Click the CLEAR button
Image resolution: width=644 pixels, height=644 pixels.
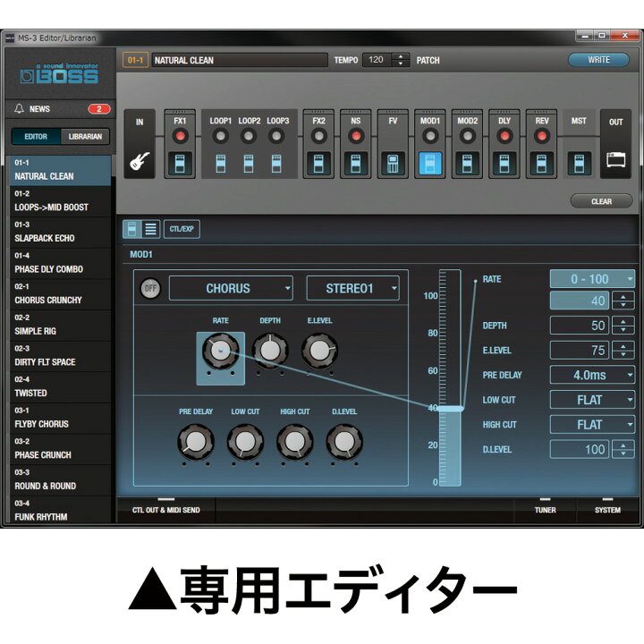[601, 201]
